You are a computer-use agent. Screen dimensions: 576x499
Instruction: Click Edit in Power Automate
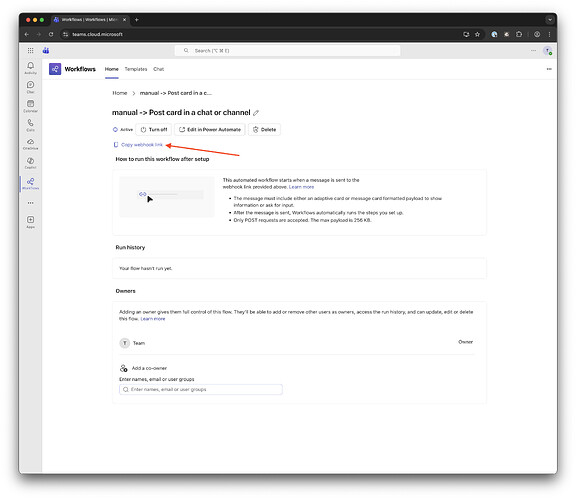(209, 129)
